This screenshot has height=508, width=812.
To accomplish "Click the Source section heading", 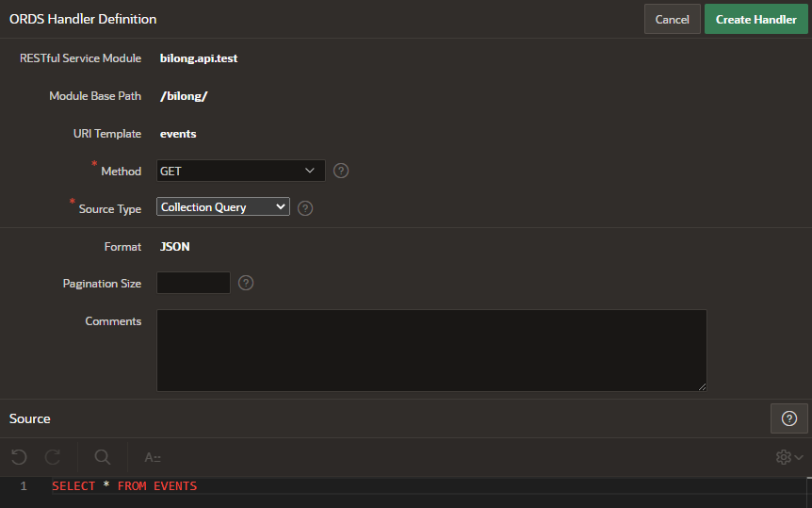I will [x=29, y=418].
